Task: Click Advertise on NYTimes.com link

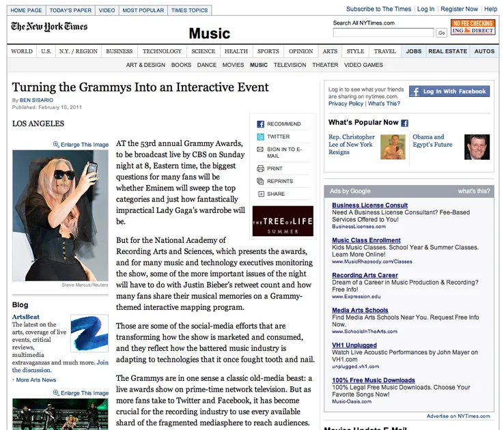Action: (x=458, y=416)
